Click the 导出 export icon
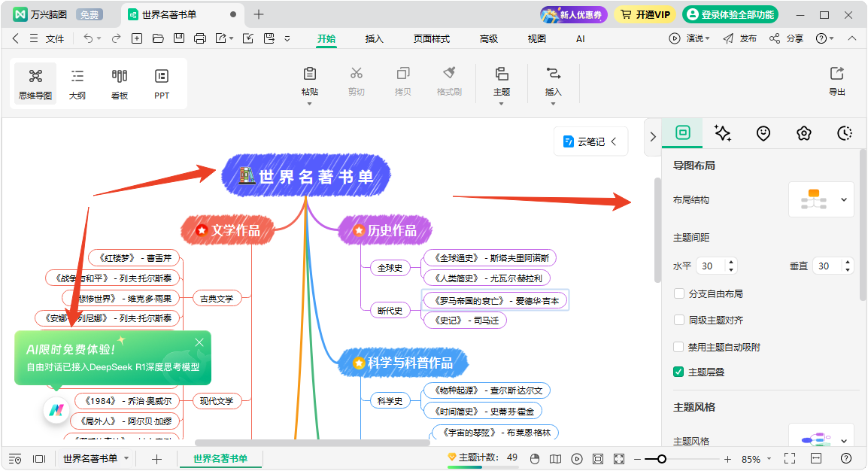The width and height of the screenshot is (868, 471). 836,81
